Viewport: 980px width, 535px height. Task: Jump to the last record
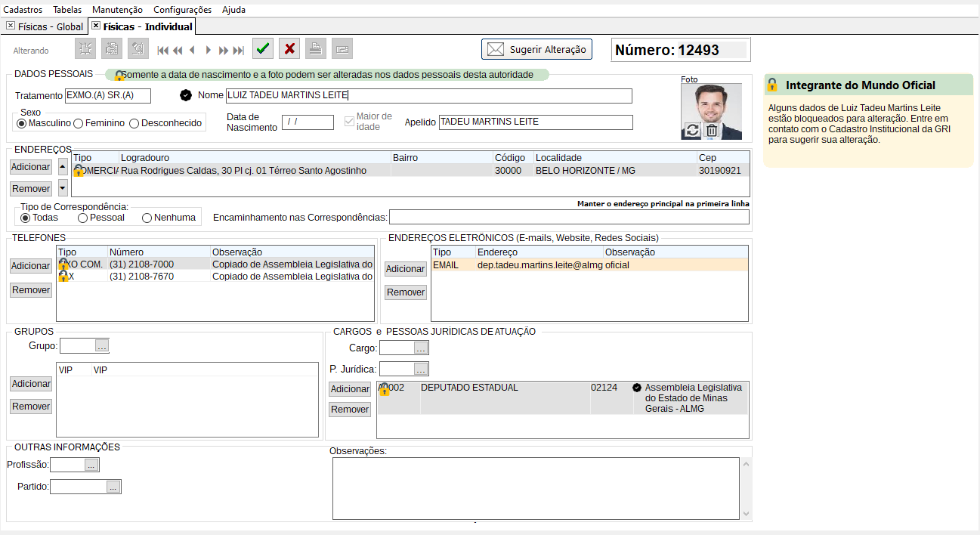tap(239, 50)
